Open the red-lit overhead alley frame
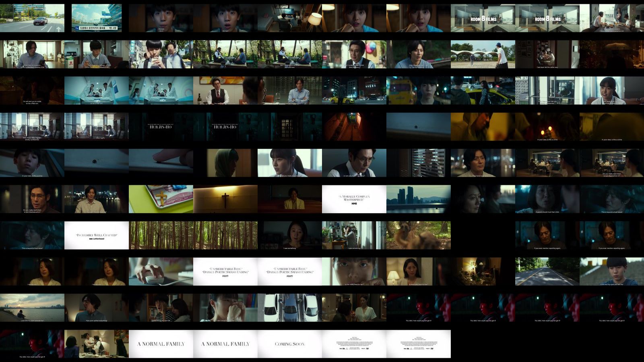This screenshot has height=362, width=644. (354, 127)
